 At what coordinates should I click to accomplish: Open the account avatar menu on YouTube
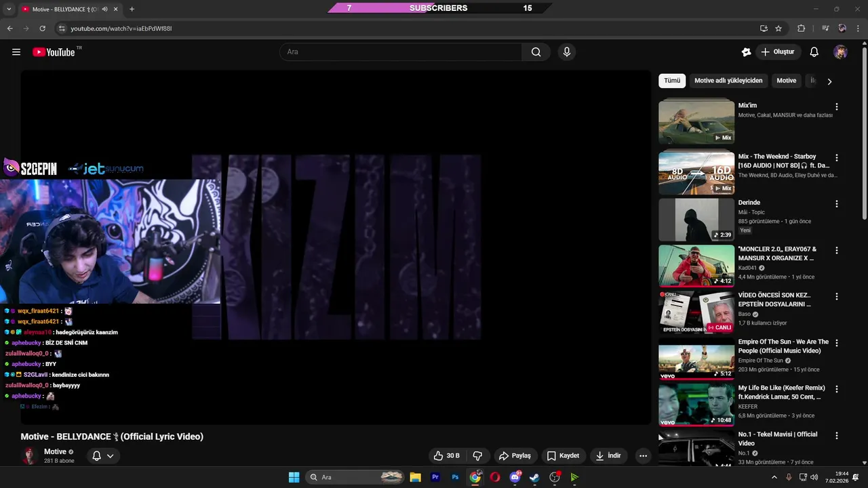pos(840,52)
